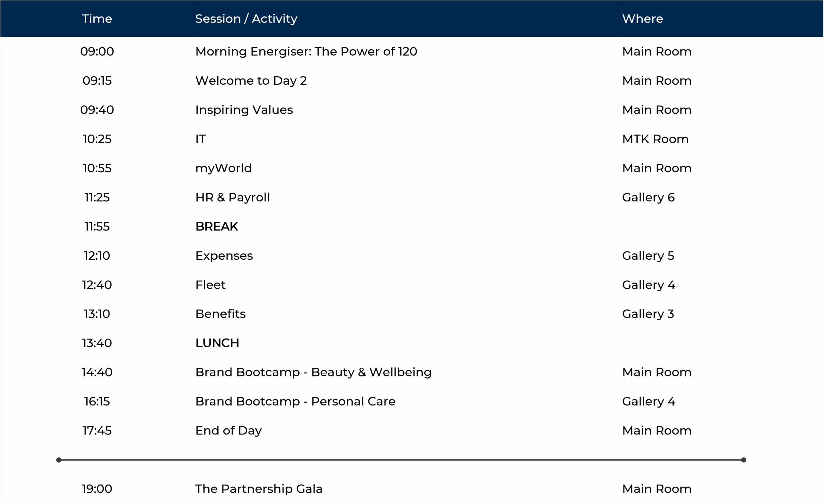Screen dimensions: 824x504
Task: Select the Fleet session
Action: click(x=210, y=285)
